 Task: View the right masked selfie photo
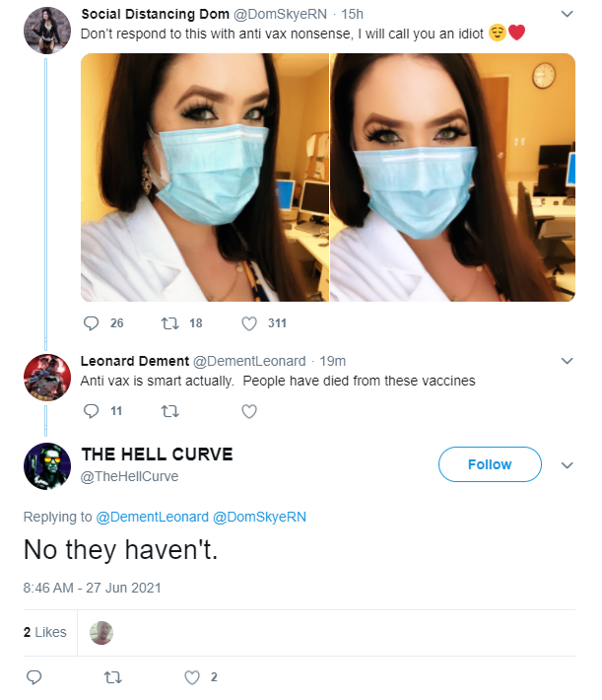pyautogui.click(x=452, y=177)
